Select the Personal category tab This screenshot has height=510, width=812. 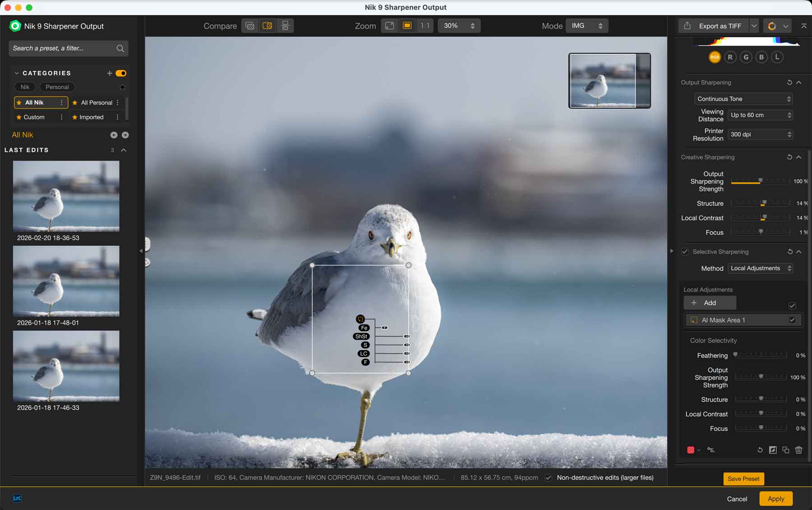click(x=57, y=87)
